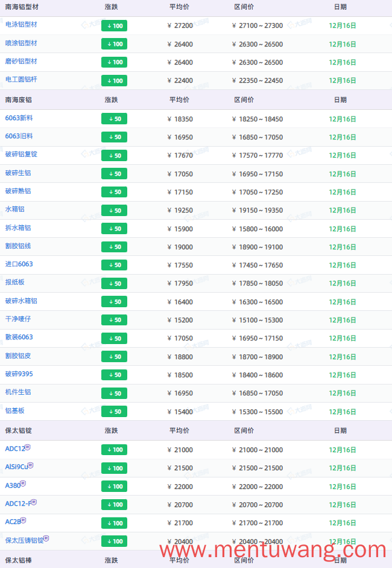Click the price range 18700~18900
The height and width of the screenshot is (568, 392).
pyautogui.click(x=258, y=357)
